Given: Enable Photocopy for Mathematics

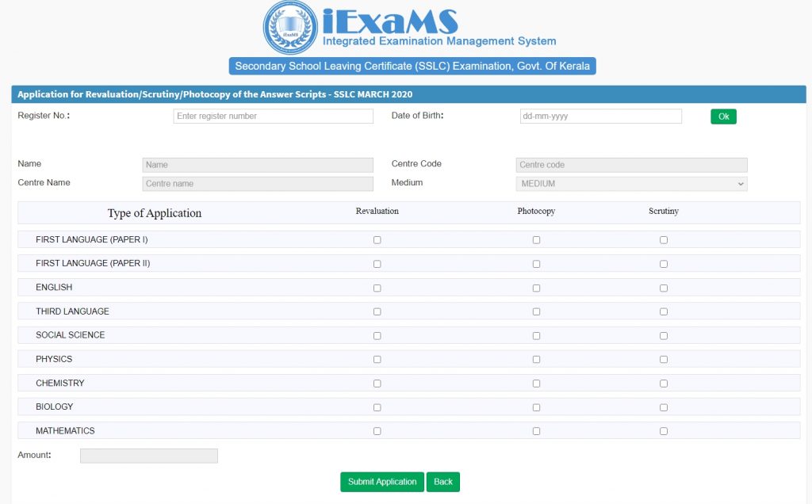Looking at the screenshot, I should (x=537, y=431).
